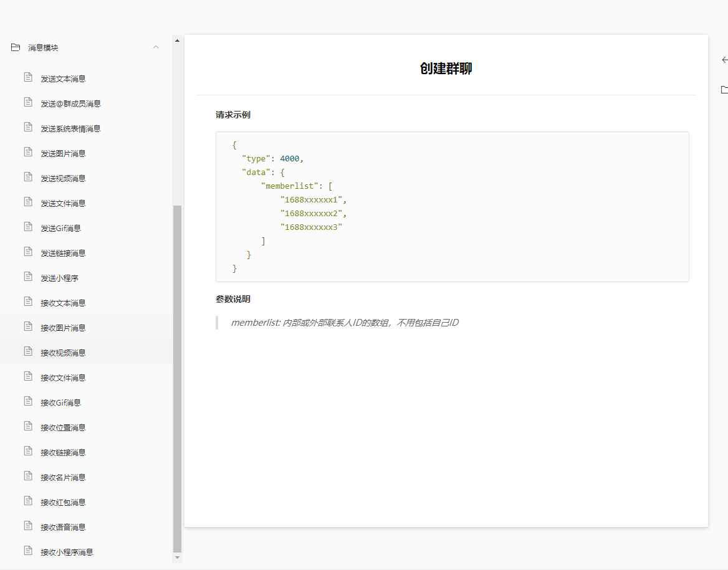Click sidebar scrollbar down arrow
This screenshot has height=570, width=728.
click(177, 558)
